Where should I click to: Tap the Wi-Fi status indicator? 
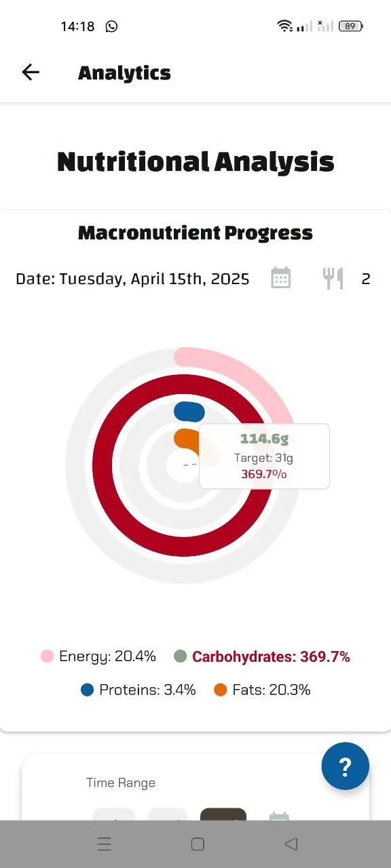285,24
